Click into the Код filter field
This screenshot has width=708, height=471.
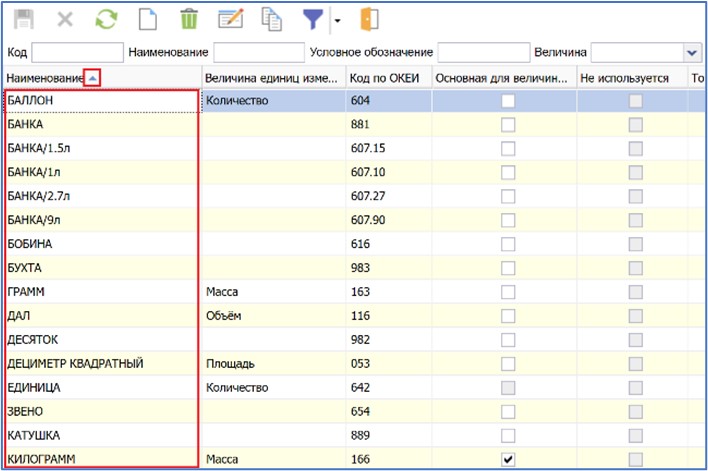click(x=76, y=52)
